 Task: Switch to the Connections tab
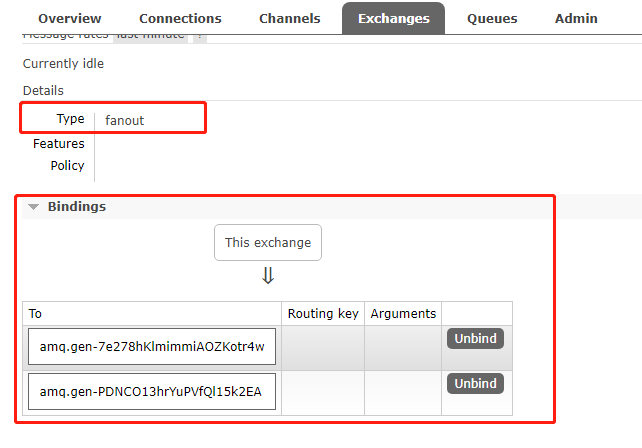pos(180,18)
